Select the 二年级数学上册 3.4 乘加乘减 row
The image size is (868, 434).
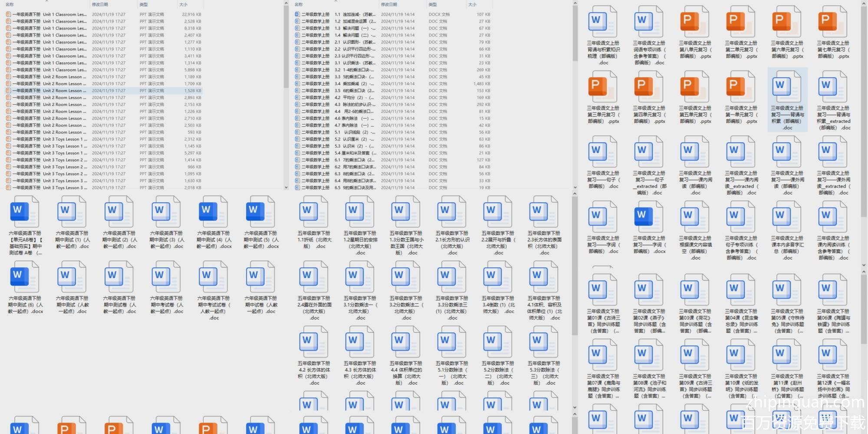click(x=393, y=84)
